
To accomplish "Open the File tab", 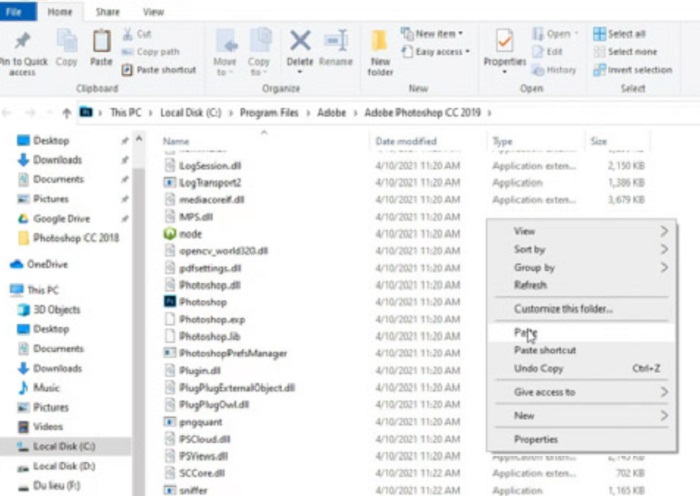I will pyautogui.click(x=15, y=11).
